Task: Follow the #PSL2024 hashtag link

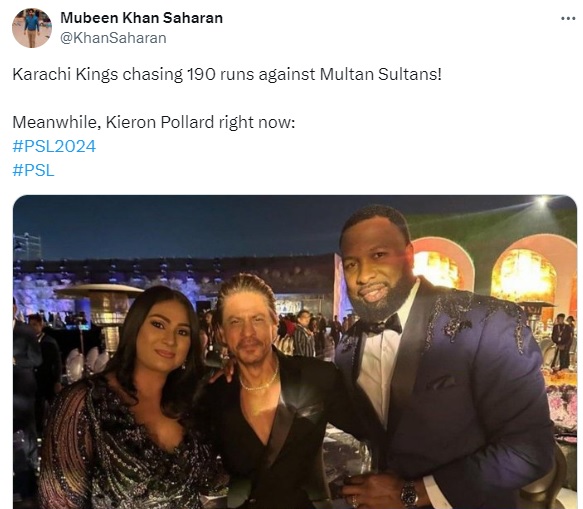Action: pyautogui.click(x=54, y=146)
